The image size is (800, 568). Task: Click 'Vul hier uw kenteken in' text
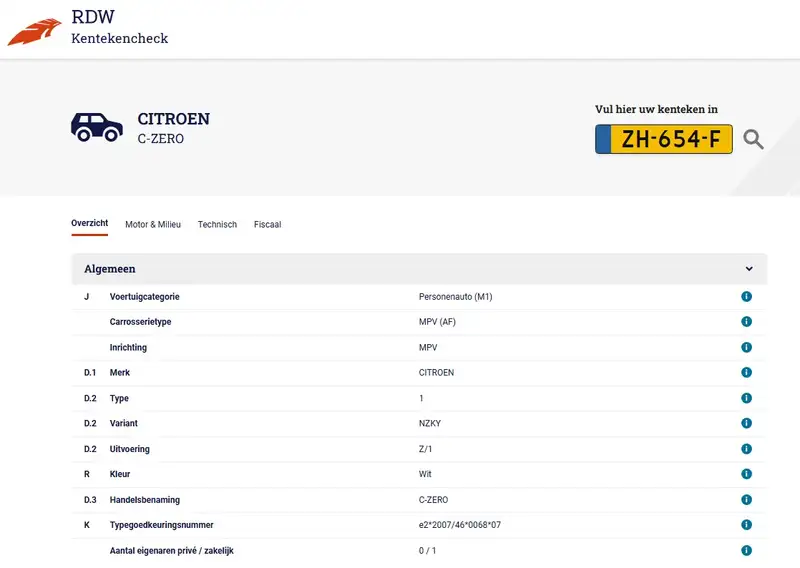(656, 109)
